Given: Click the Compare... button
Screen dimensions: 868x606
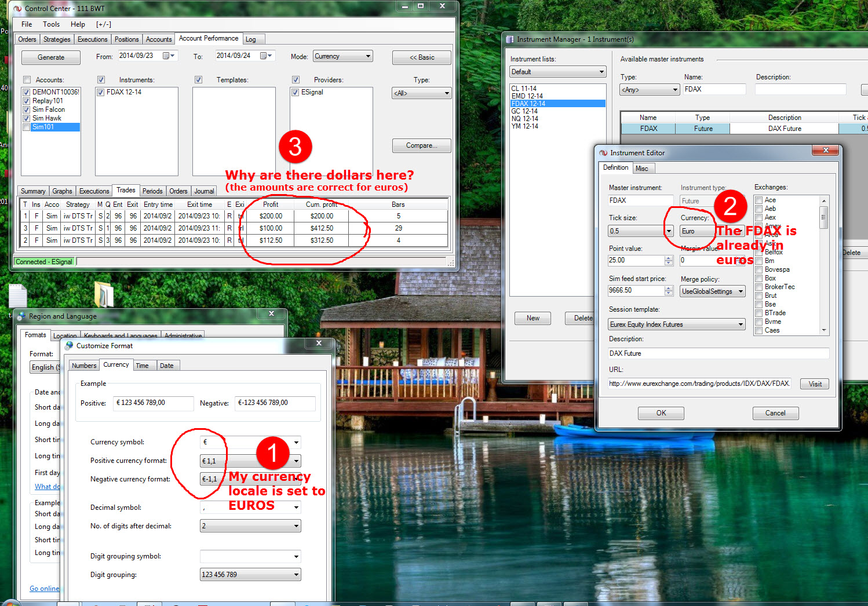Looking at the screenshot, I should click(422, 145).
